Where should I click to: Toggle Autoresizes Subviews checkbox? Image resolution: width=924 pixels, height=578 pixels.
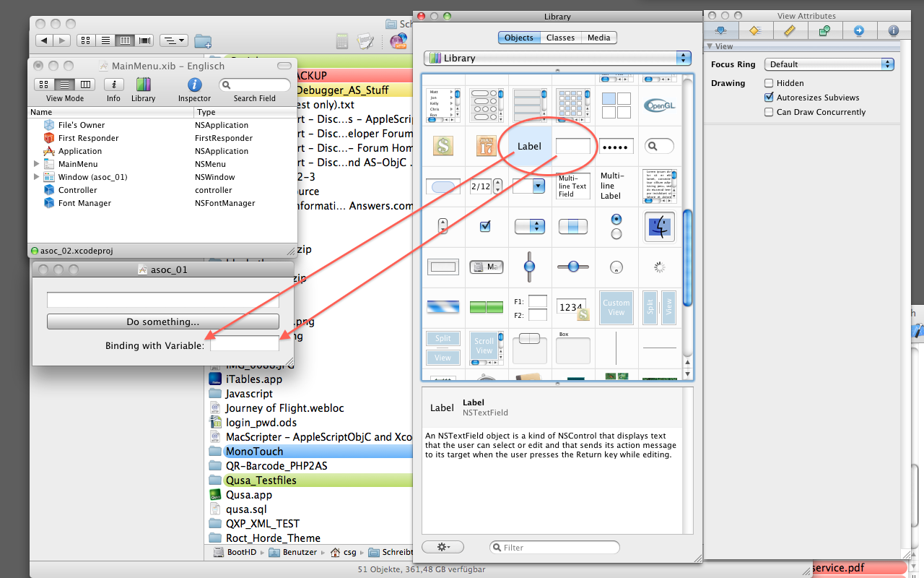tap(769, 98)
